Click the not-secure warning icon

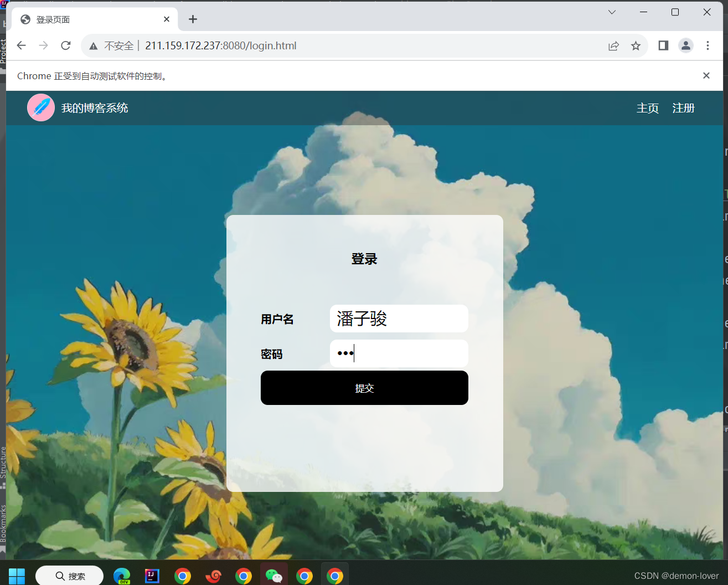coord(94,46)
